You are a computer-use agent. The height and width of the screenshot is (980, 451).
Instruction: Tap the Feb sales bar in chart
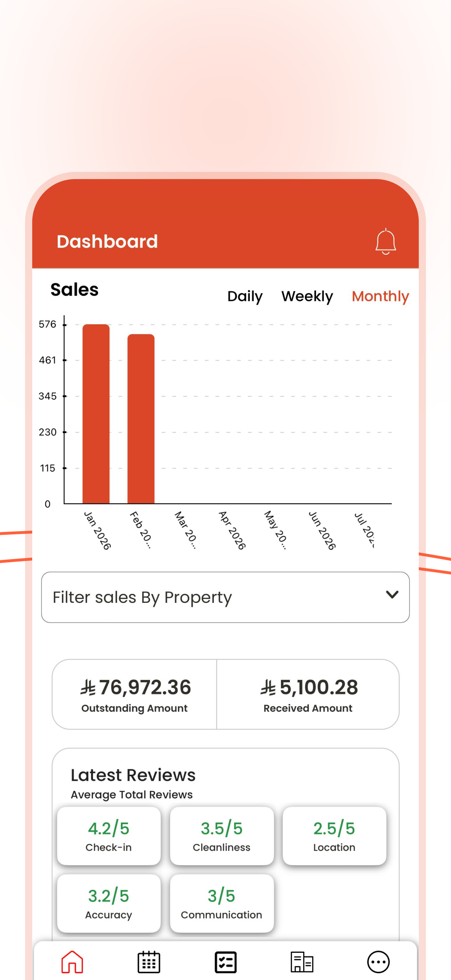[141, 419]
